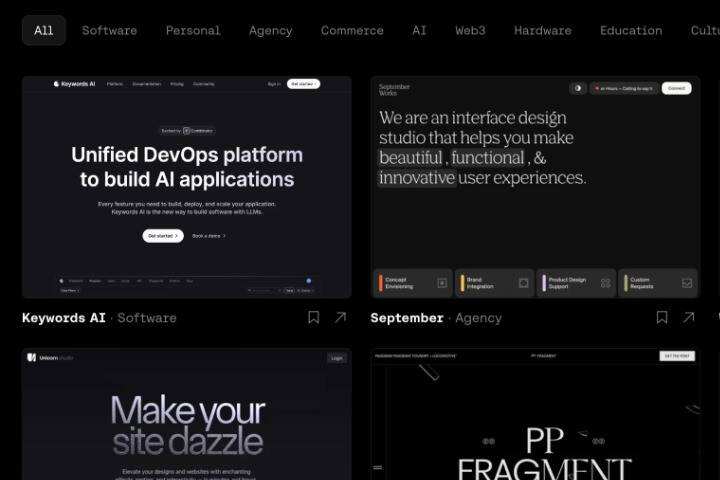The height and width of the screenshot is (480, 720).
Task: Click the top-right button in PP Fragment preview
Action: pyautogui.click(x=677, y=356)
